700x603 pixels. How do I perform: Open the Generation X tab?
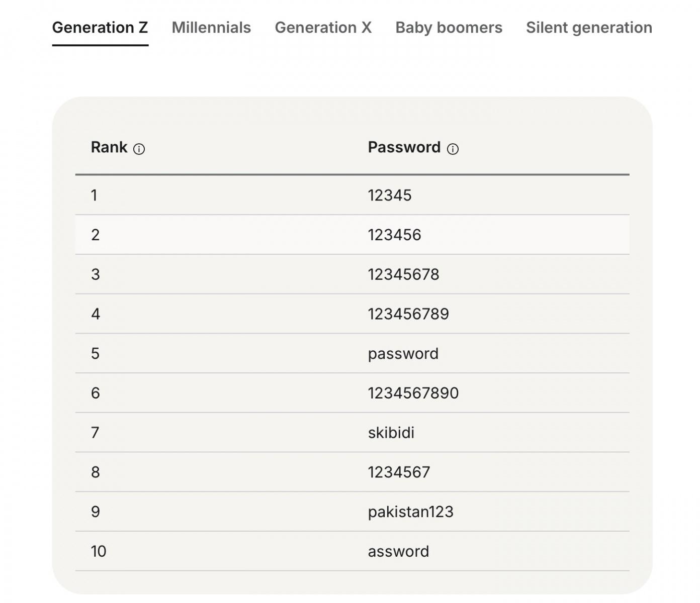tap(323, 28)
